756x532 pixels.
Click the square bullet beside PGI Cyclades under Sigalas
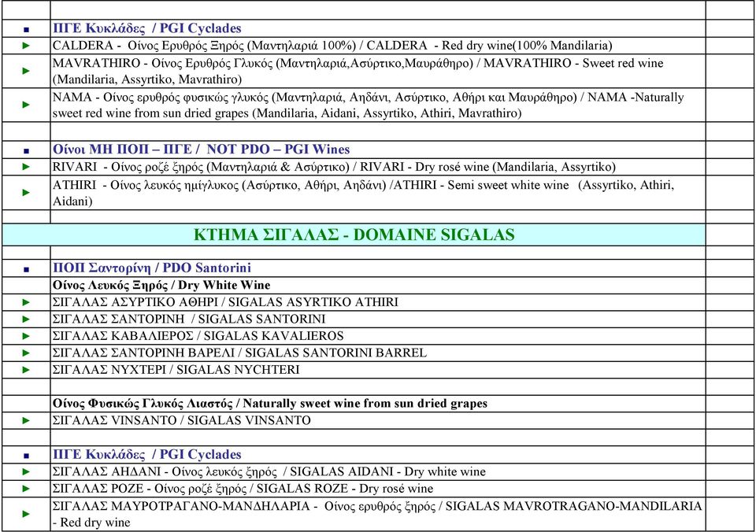[x=27, y=456]
